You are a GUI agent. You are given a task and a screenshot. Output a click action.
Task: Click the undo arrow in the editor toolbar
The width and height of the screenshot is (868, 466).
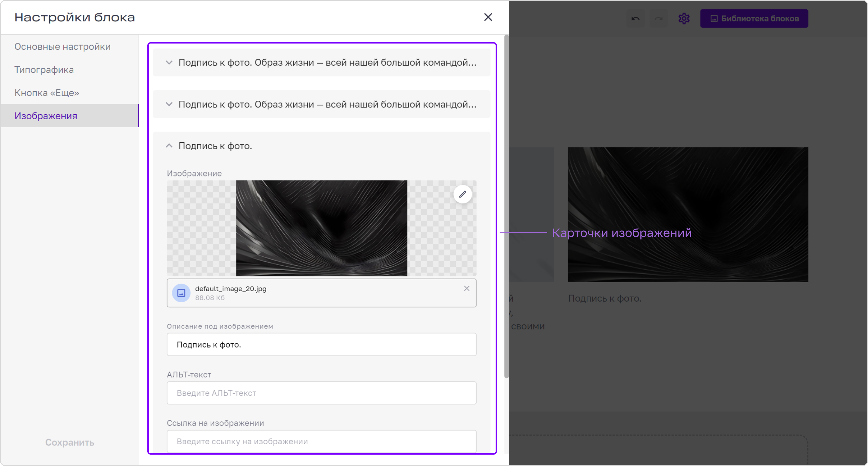click(636, 18)
